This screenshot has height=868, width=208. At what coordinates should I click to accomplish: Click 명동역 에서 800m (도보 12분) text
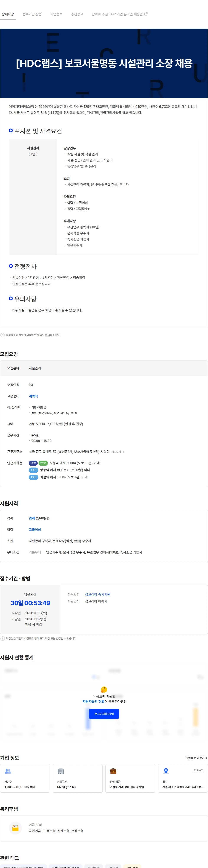65,470
